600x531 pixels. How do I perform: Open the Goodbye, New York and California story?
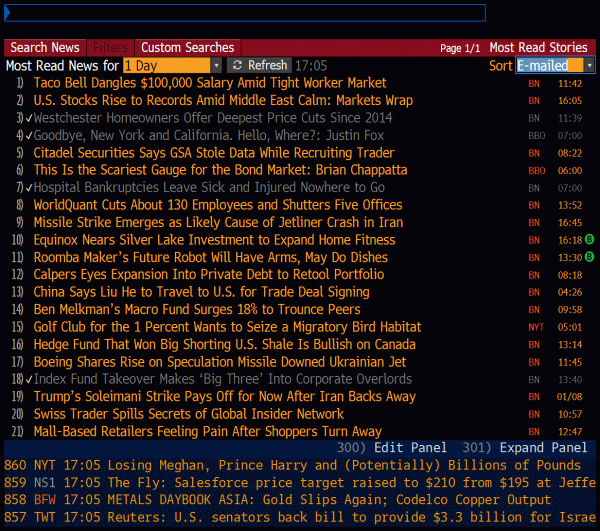[209, 135]
